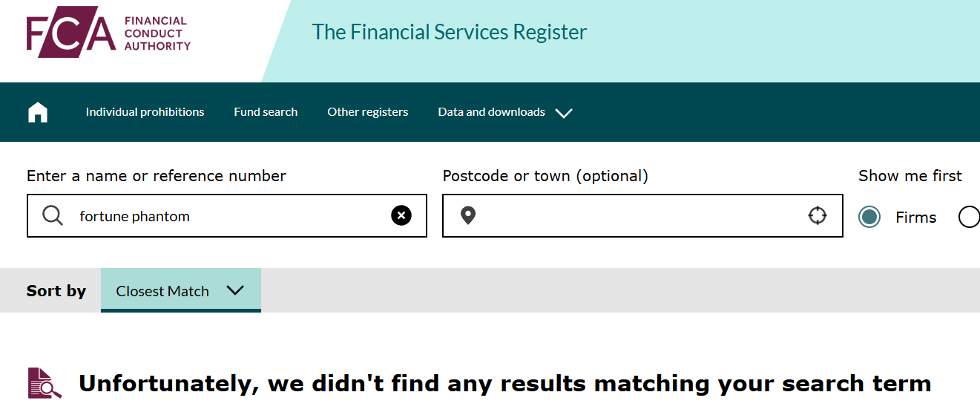Select the unselected radio button beside Firms
The height and width of the screenshot is (418, 980).
coord(969,217)
